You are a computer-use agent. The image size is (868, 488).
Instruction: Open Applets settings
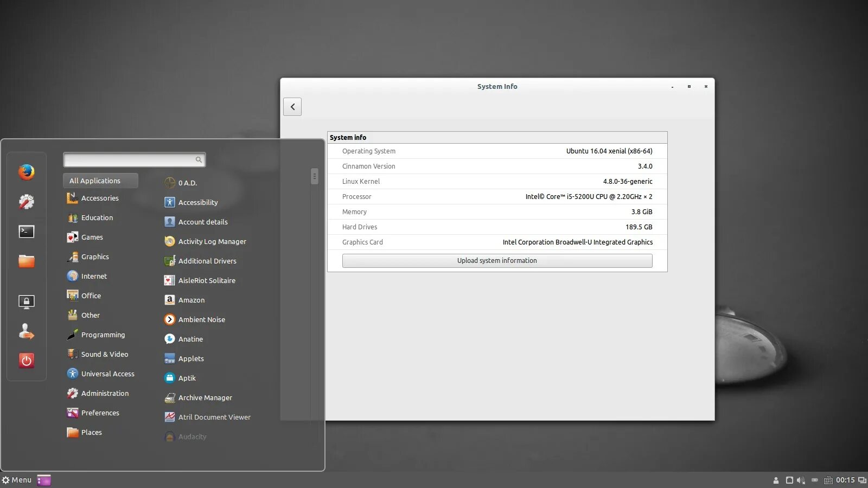pos(184,358)
